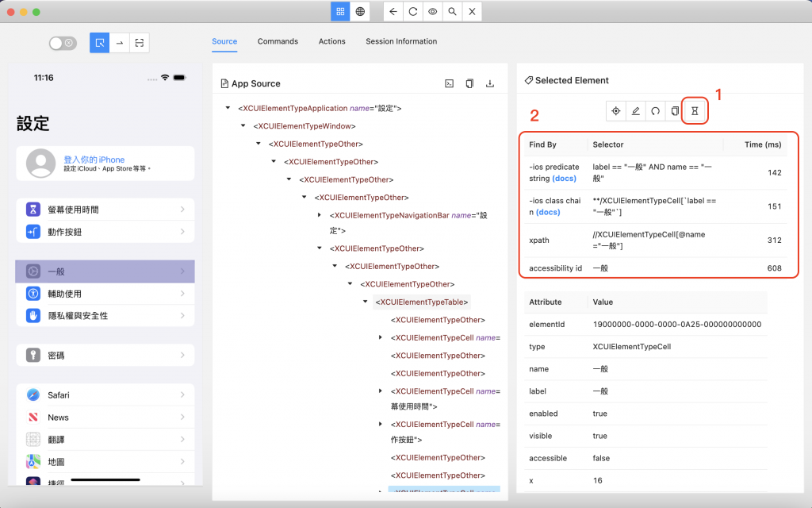This screenshot has height=508, width=812.
Task: Toggle attributes view icon in App Source
Action: click(x=449, y=83)
